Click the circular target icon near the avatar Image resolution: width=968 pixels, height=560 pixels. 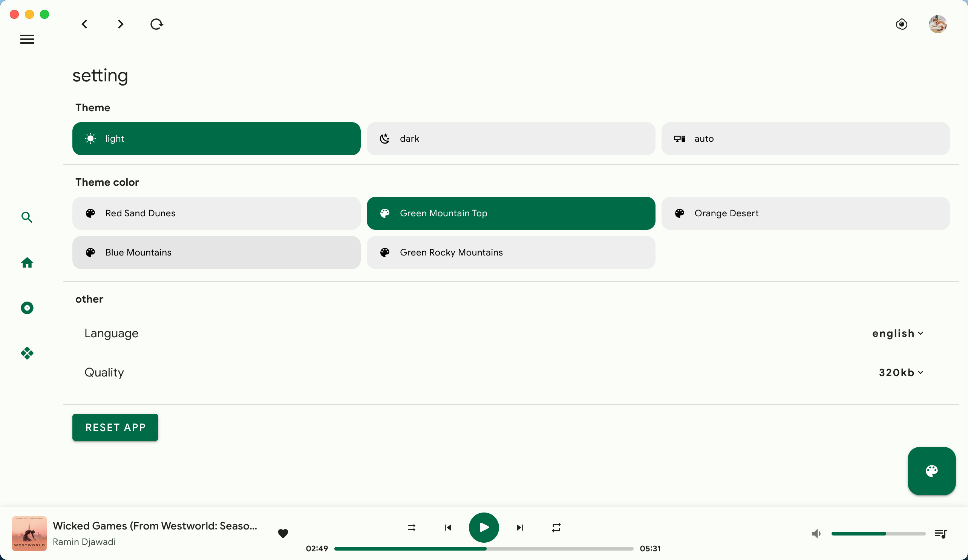point(902,24)
